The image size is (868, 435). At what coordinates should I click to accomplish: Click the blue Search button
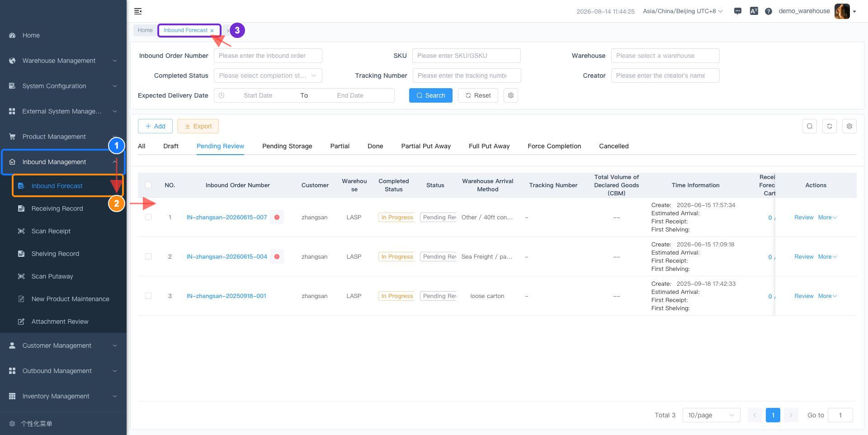pos(431,95)
